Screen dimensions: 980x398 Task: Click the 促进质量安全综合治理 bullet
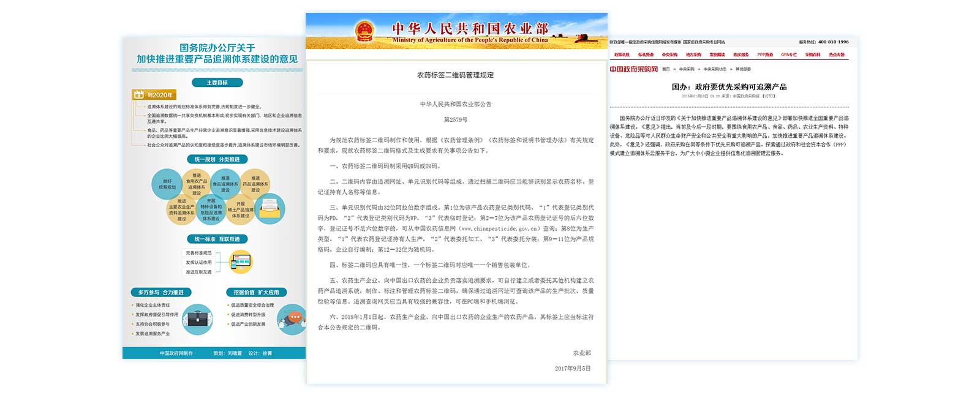[252, 305]
